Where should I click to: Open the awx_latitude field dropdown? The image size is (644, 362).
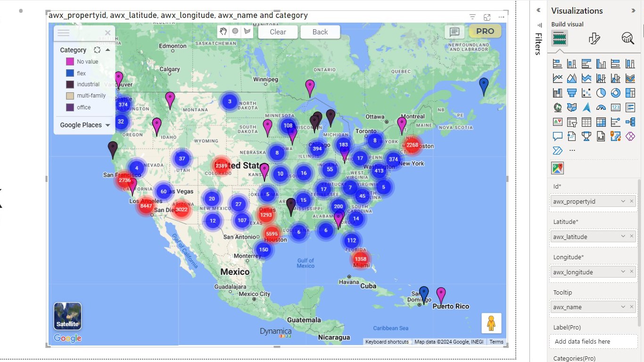[623, 237]
